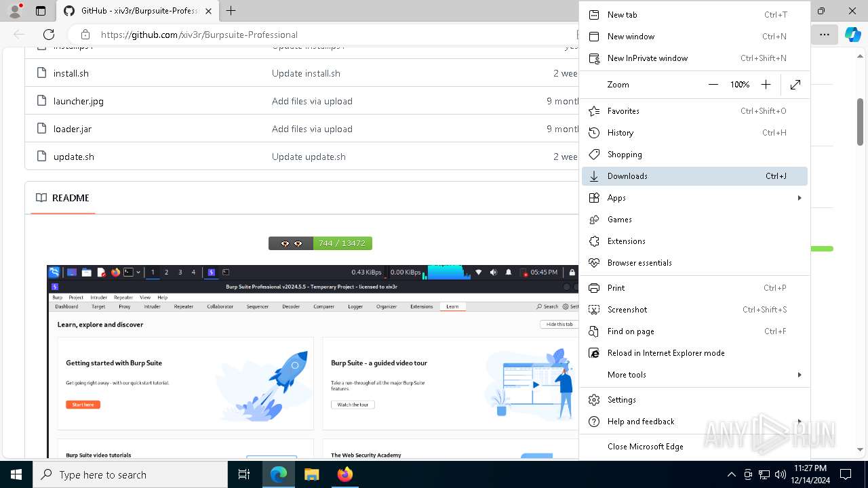Choose Print from the menu
This screenshot has width=868, height=488.
694,288
